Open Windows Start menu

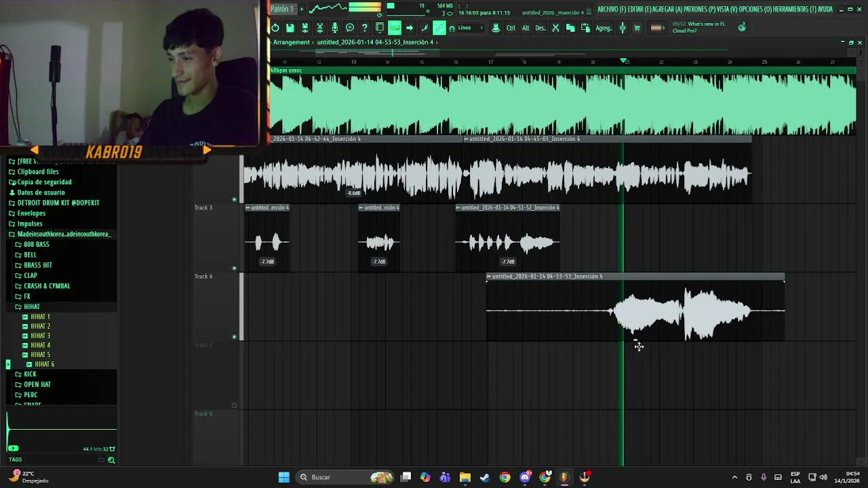point(284,477)
